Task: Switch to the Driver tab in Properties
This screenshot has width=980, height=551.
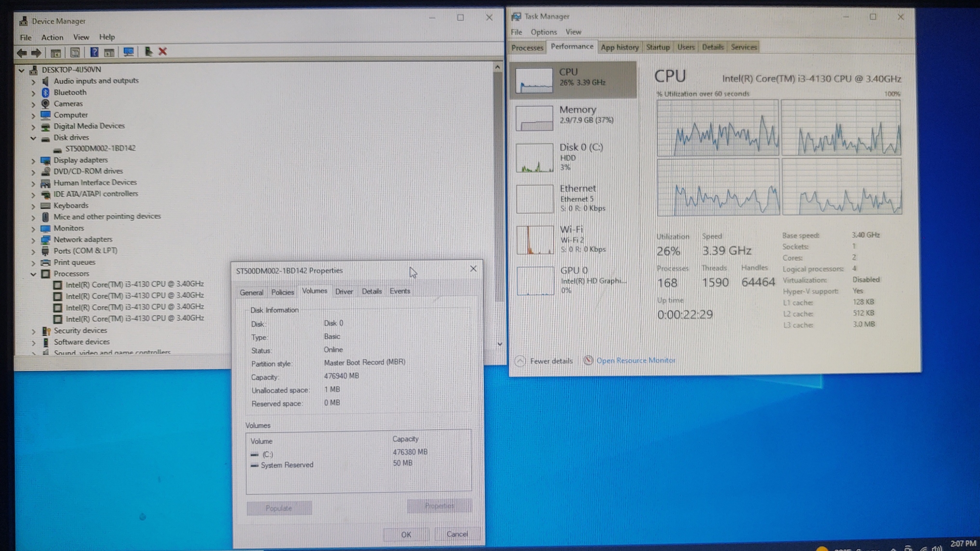Action: point(344,291)
